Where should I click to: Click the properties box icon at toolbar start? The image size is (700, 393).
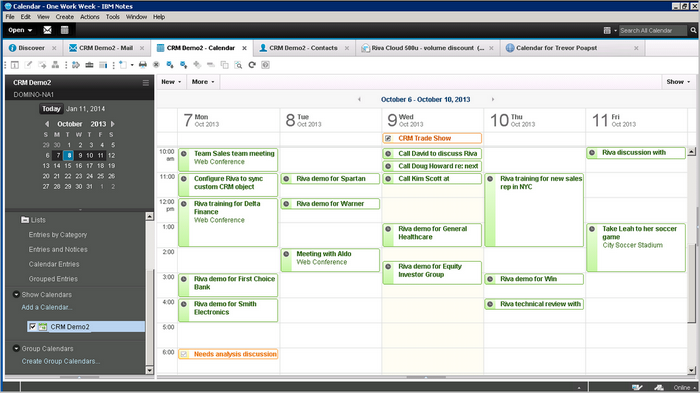(x=15, y=65)
